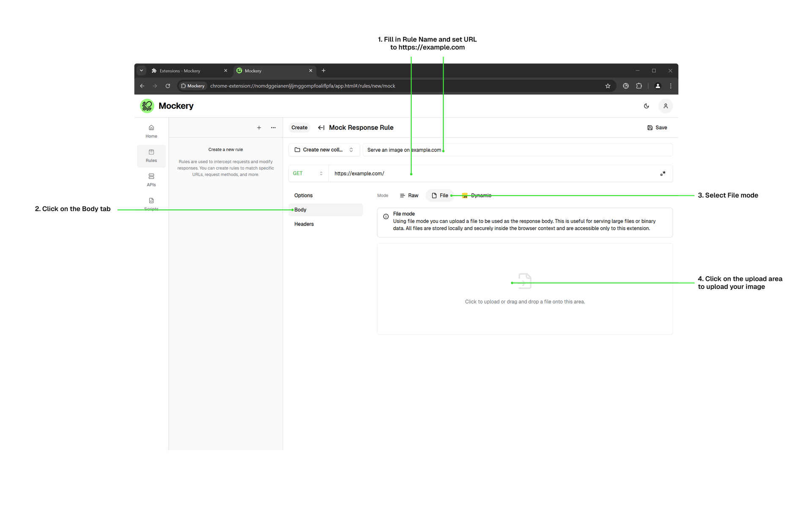This screenshot has height=514, width=812.
Task: Open the Scripts section in sidebar
Action: coord(151,204)
